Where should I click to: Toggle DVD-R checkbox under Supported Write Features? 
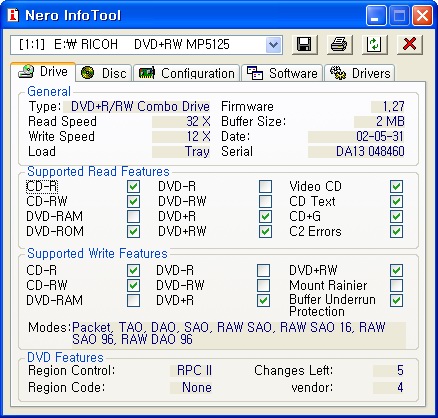[x=264, y=271]
